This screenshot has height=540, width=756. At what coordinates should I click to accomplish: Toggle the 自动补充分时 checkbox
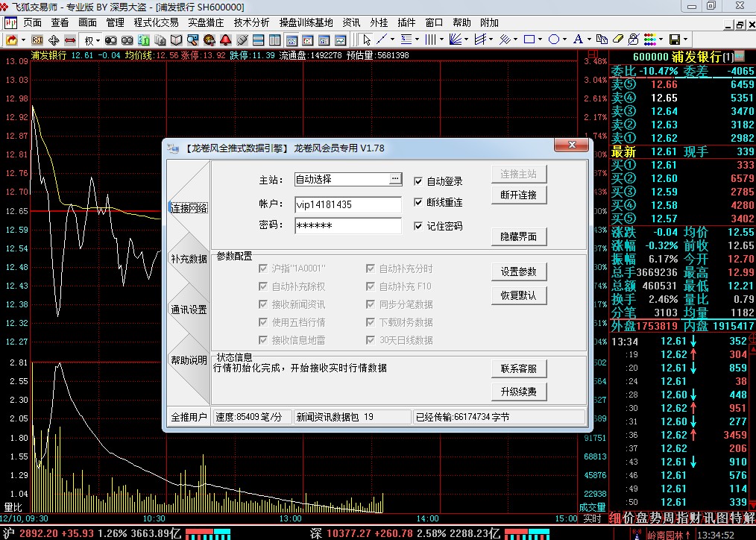click(371, 269)
